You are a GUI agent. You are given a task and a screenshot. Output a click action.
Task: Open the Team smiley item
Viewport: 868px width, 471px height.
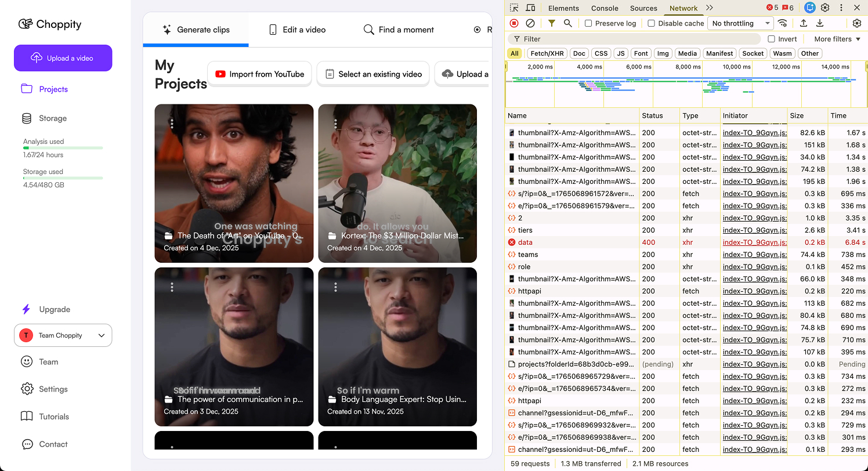[40, 361]
